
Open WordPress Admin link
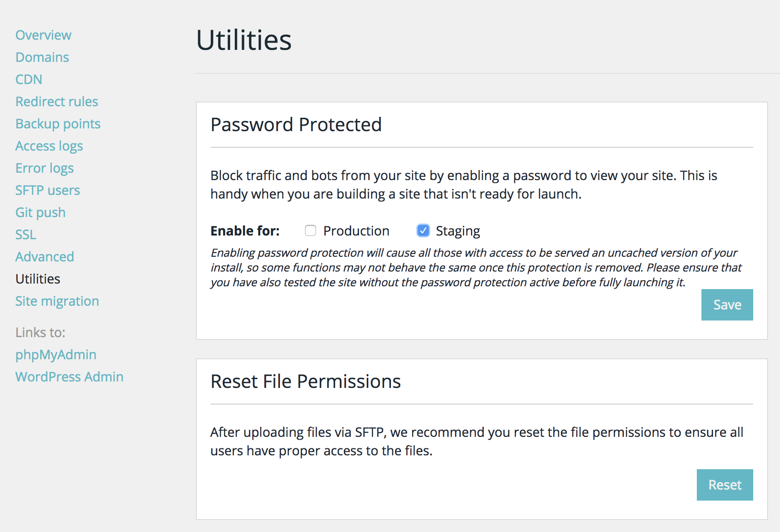69,377
